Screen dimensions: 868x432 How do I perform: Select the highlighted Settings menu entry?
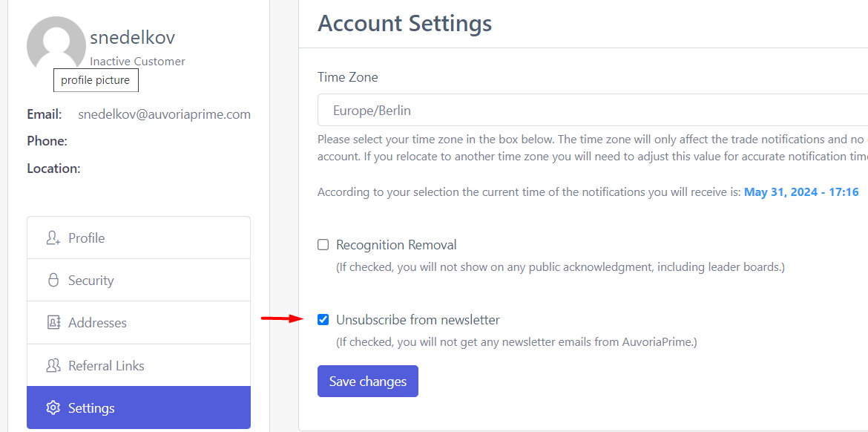tap(139, 408)
